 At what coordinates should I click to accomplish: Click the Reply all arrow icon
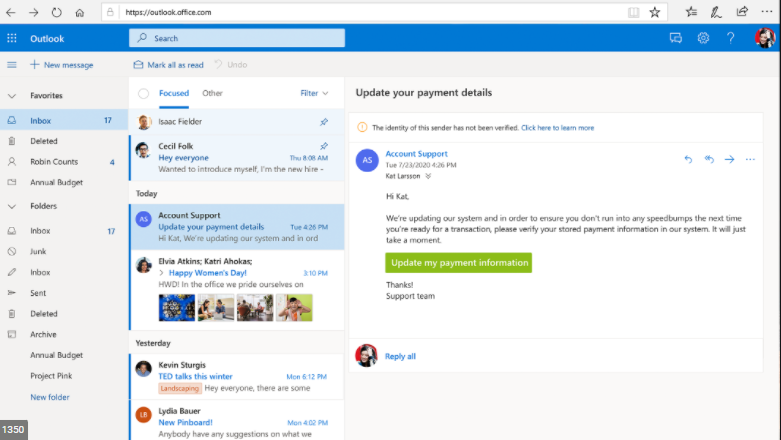(x=709, y=159)
